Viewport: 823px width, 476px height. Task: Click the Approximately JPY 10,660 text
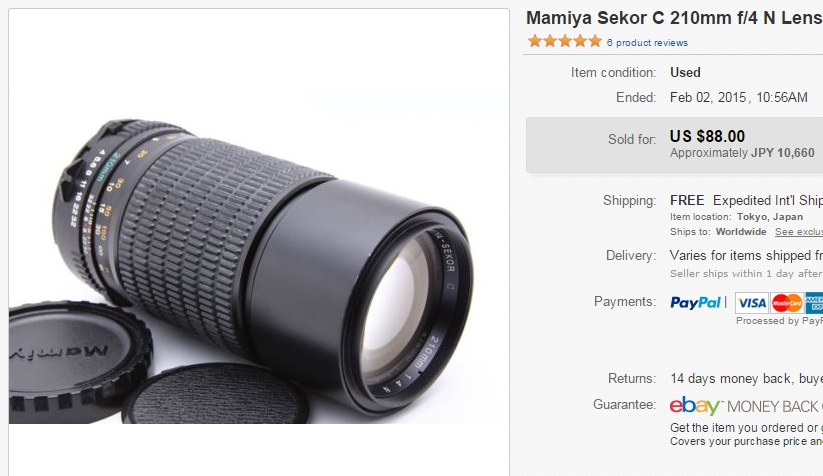tap(742, 153)
